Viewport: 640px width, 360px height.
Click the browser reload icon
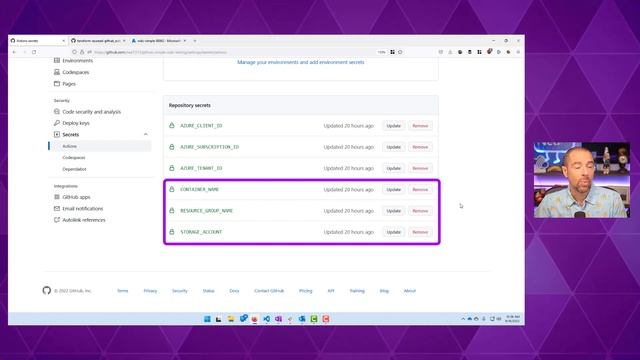click(34, 52)
